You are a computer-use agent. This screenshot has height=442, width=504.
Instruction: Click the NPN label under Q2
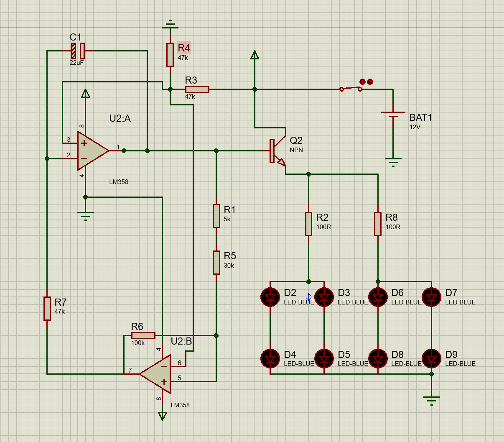tap(296, 150)
